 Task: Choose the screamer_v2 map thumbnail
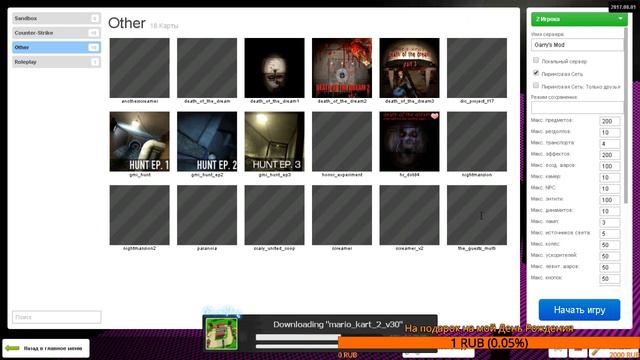(409, 215)
